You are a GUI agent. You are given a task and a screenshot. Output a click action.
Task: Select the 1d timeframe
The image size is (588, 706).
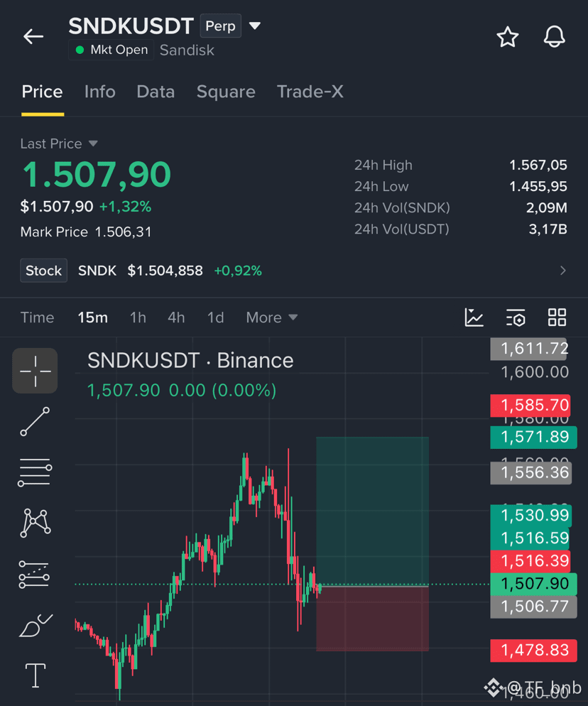pyautogui.click(x=215, y=317)
